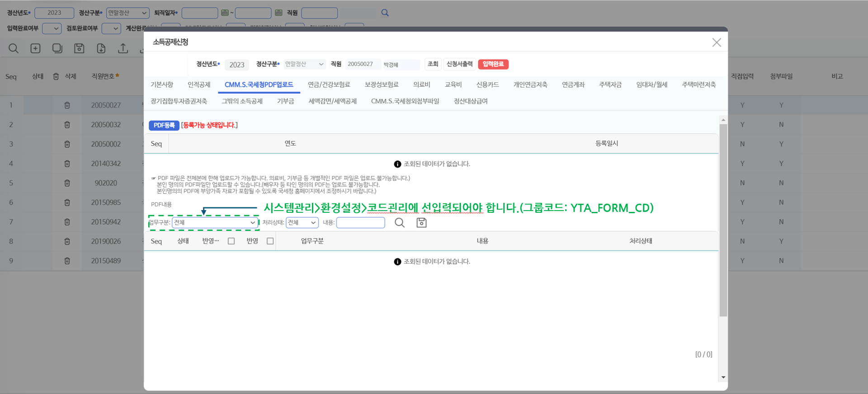The image size is (868, 394).
Task: Click the 조회 button
Action: [433, 64]
